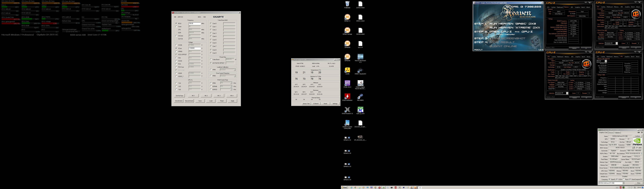Enable the VRING voltage checkbox
Viewport: 644px width, 189px height.
click(x=176, y=51)
